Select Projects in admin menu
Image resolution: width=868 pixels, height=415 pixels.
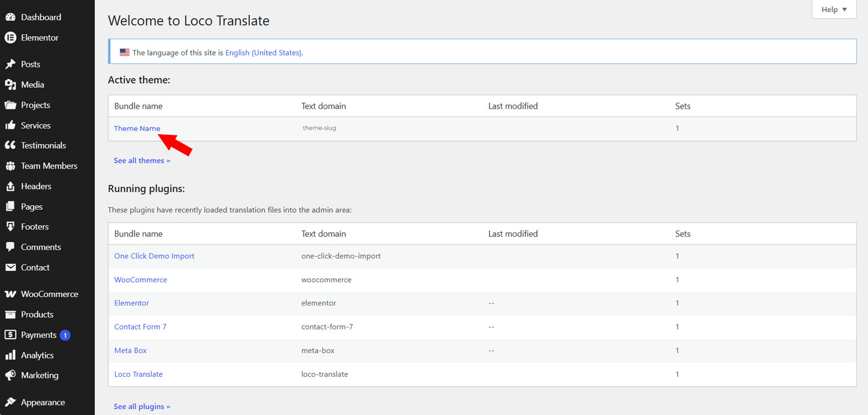[36, 105]
